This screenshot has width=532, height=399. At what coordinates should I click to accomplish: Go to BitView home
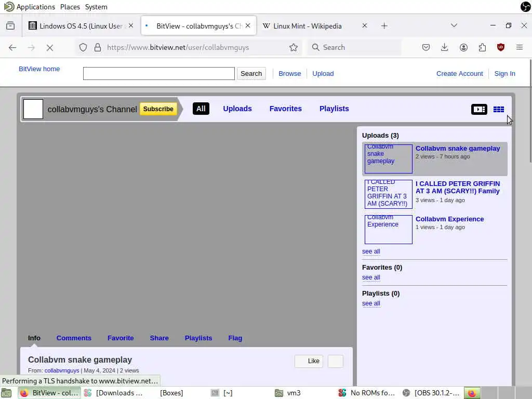pos(39,69)
